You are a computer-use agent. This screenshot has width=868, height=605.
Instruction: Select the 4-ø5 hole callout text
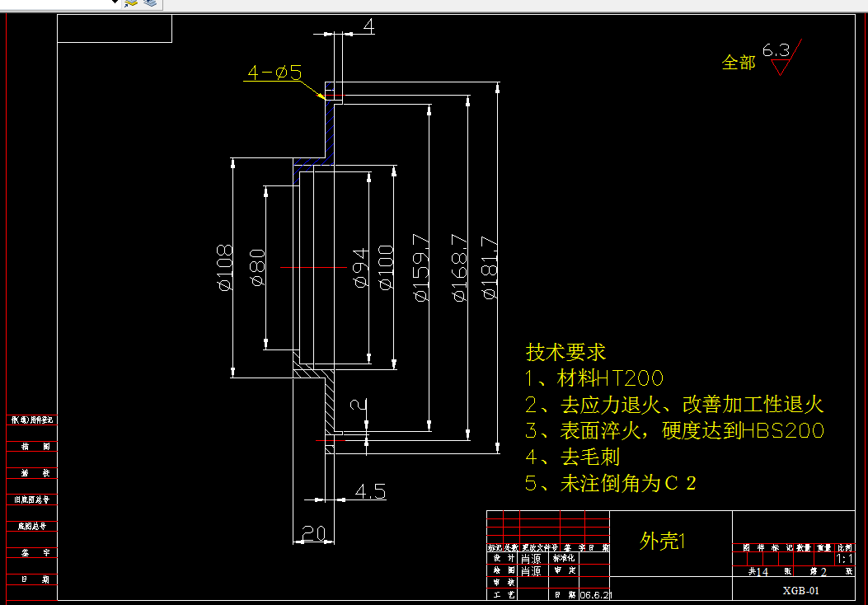[274, 72]
